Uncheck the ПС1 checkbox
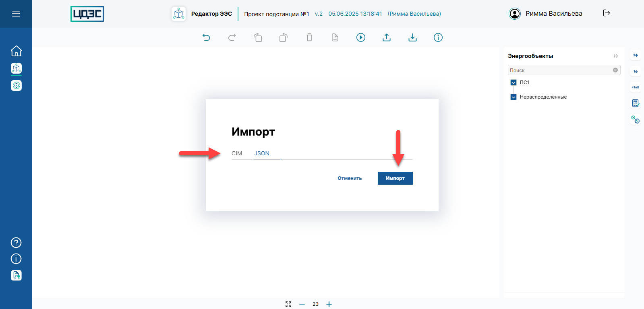 (514, 82)
